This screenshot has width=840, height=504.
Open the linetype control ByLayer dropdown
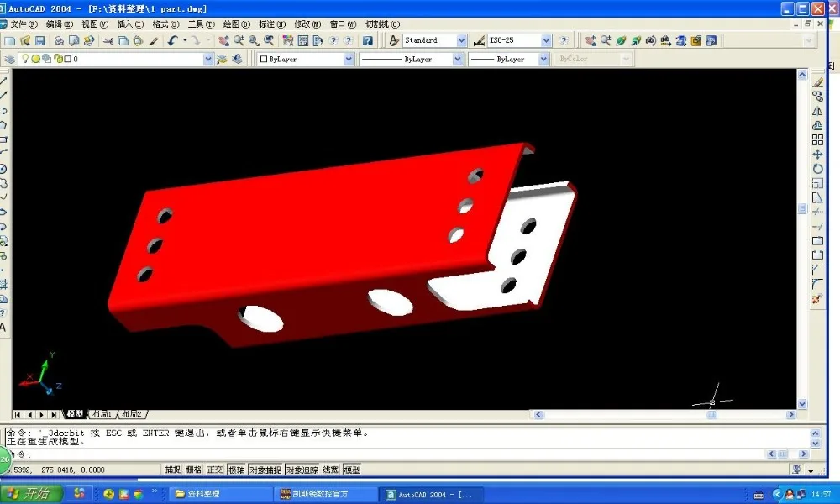pos(458,58)
